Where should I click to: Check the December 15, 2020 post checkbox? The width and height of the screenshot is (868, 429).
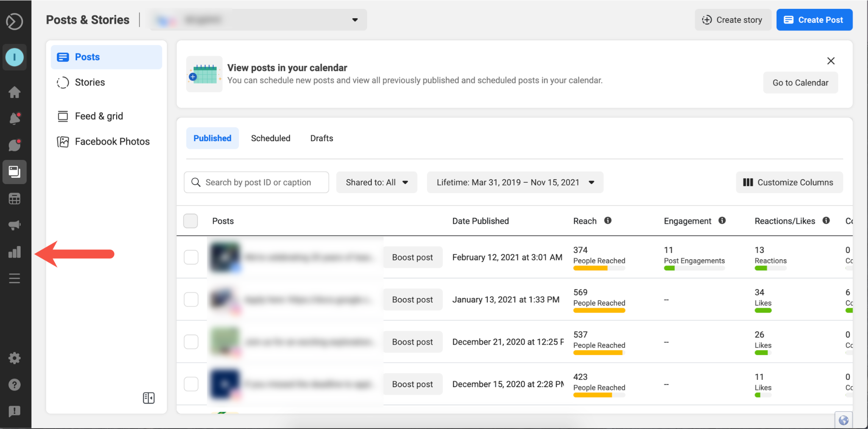pyautogui.click(x=191, y=384)
